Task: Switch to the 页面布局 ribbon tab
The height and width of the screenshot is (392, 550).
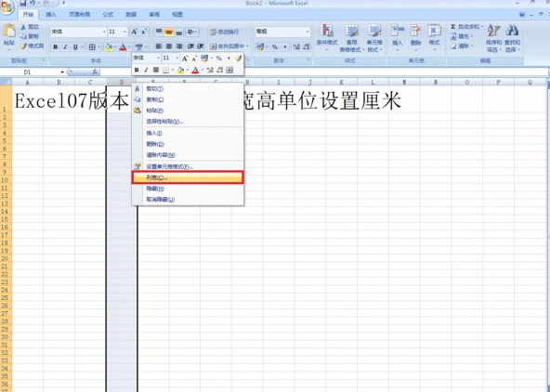Action: pos(79,14)
